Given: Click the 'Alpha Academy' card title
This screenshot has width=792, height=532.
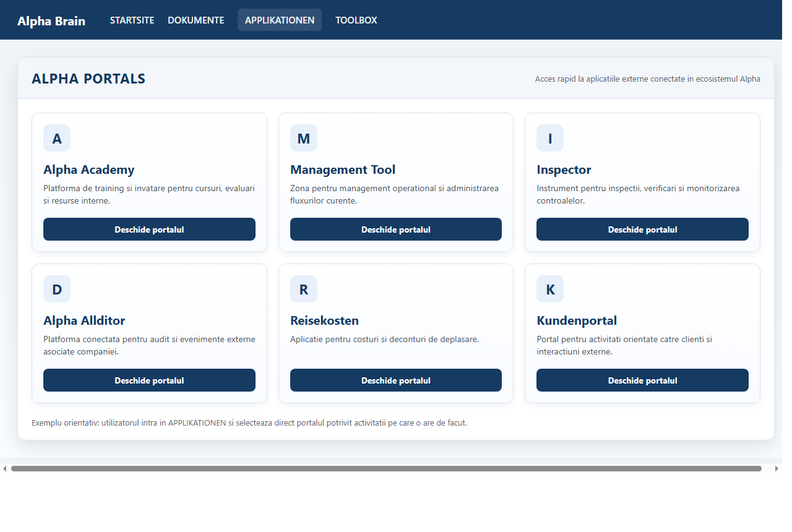Looking at the screenshot, I should click(x=89, y=169).
